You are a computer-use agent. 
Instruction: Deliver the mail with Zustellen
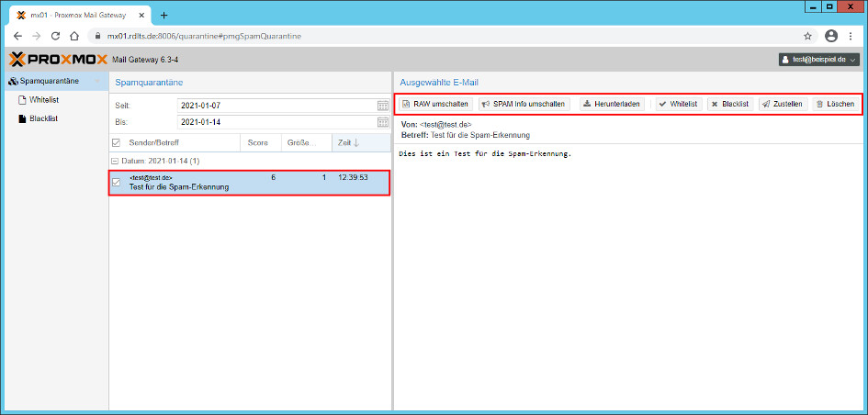(782, 104)
